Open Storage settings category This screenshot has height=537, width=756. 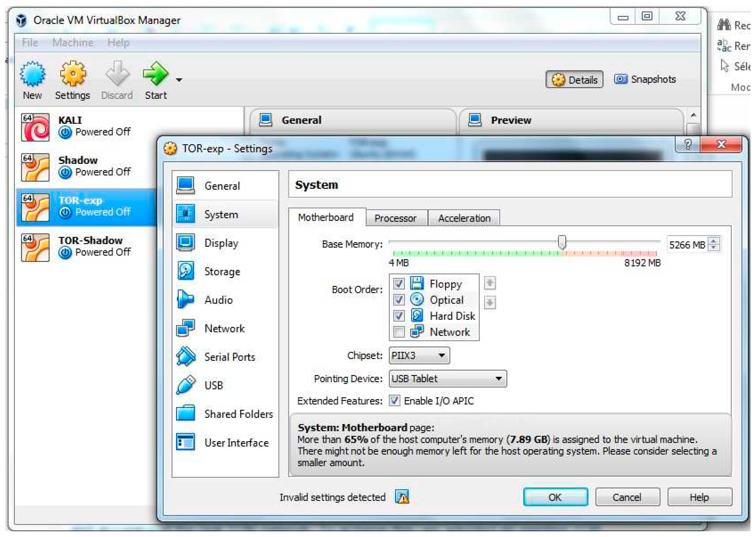pyautogui.click(x=222, y=272)
